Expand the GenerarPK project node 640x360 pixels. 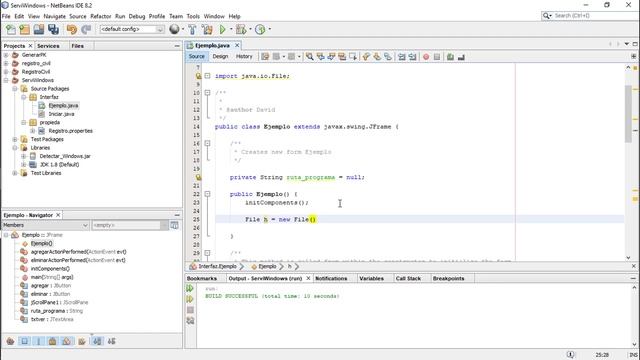(x=6, y=55)
